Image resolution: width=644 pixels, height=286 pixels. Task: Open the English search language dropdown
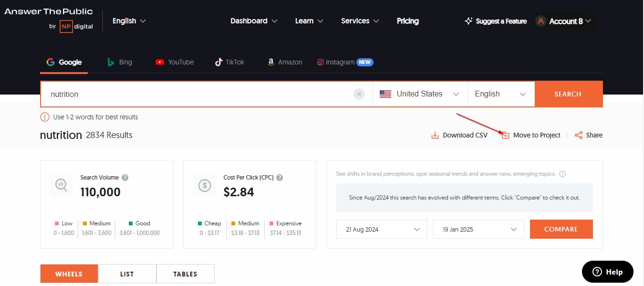click(x=501, y=94)
